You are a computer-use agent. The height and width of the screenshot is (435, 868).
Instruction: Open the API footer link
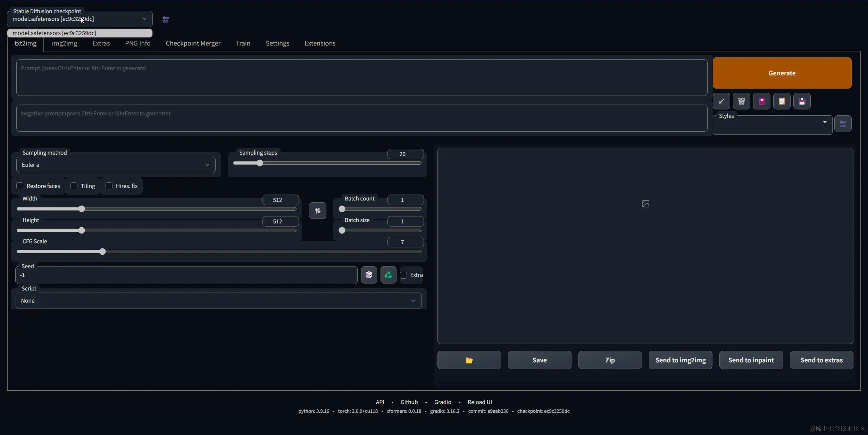click(x=380, y=402)
